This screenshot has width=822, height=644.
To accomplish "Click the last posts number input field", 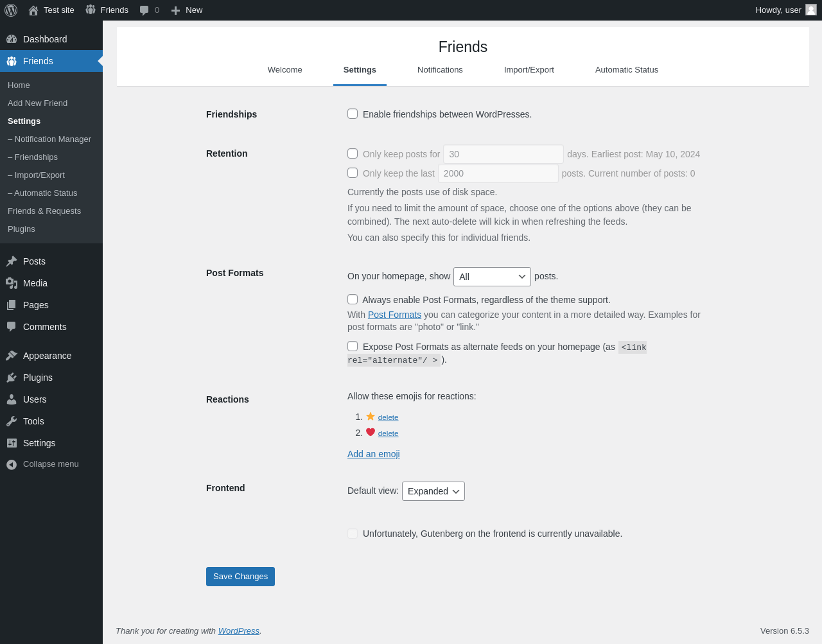I will pyautogui.click(x=498, y=173).
